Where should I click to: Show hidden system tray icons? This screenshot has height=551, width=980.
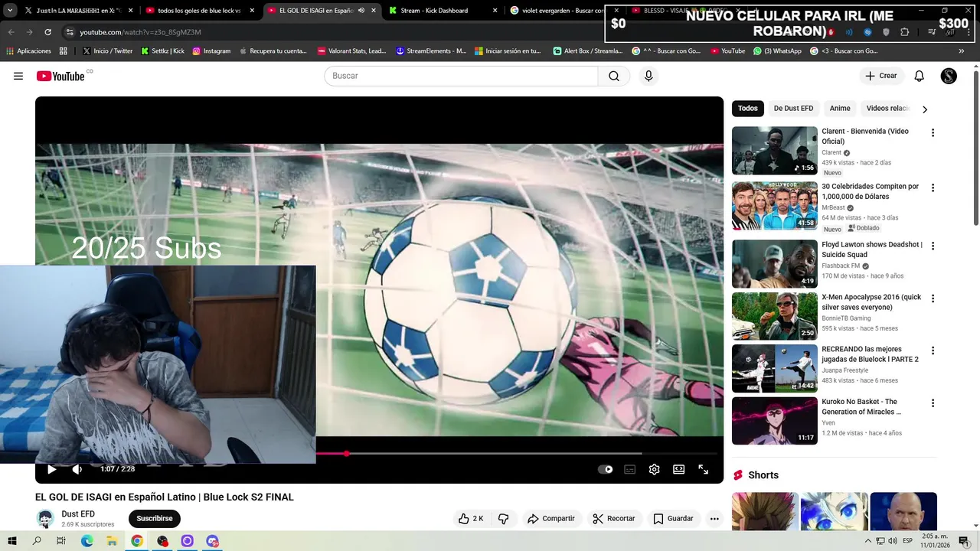tap(867, 541)
